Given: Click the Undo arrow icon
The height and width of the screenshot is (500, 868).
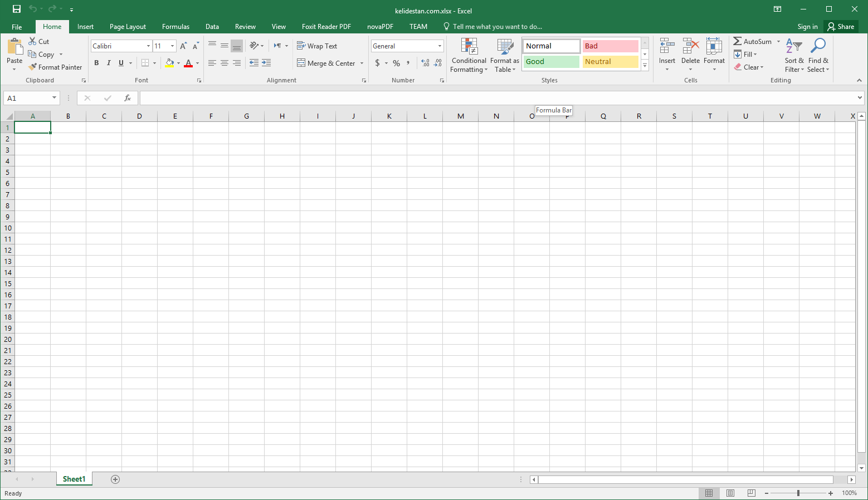Looking at the screenshot, I should point(33,9).
